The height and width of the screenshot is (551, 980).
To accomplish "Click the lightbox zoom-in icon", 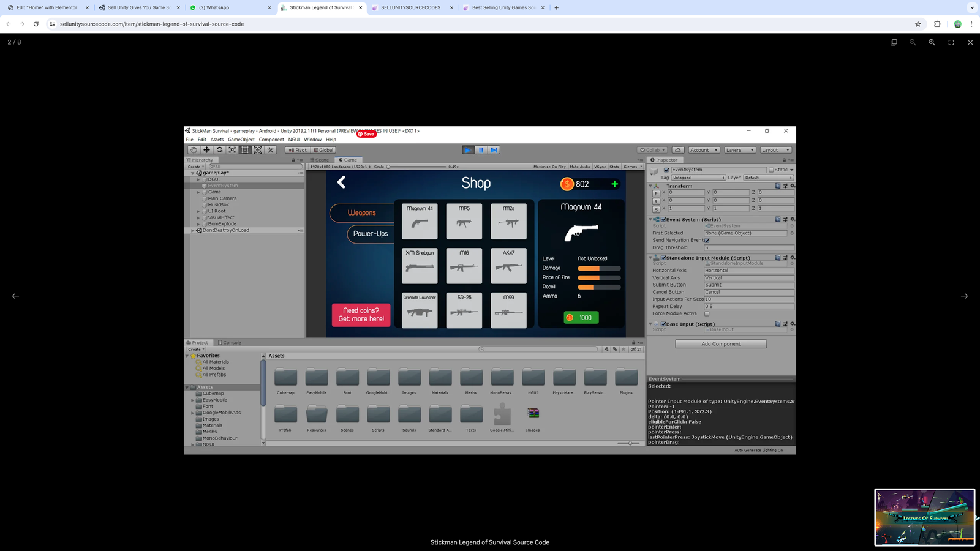I will coord(932,42).
